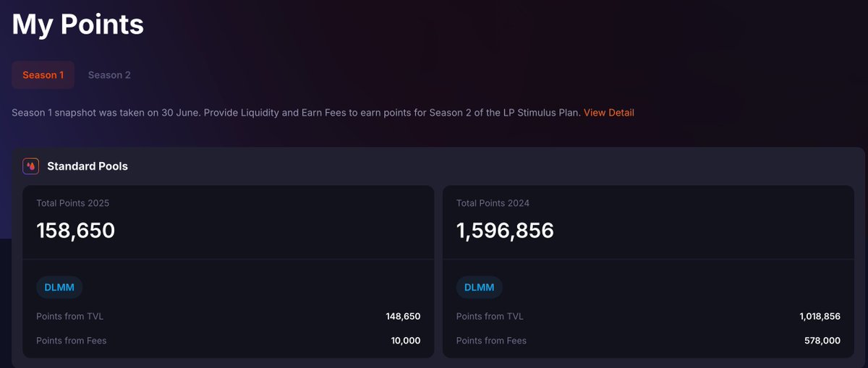Select the DLMM badge under Total Points 2025
The height and width of the screenshot is (368, 868).
pyautogui.click(x=59, y=287)
